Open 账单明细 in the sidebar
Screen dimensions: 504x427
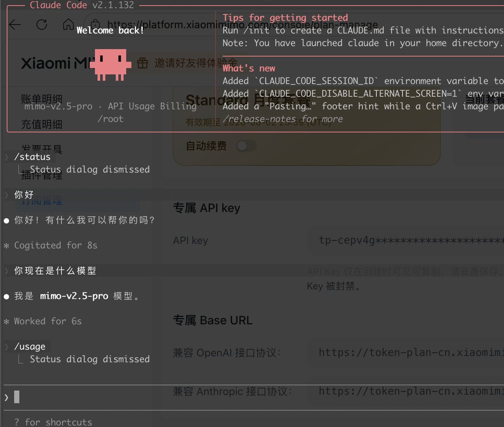click(x=42, y=99)
